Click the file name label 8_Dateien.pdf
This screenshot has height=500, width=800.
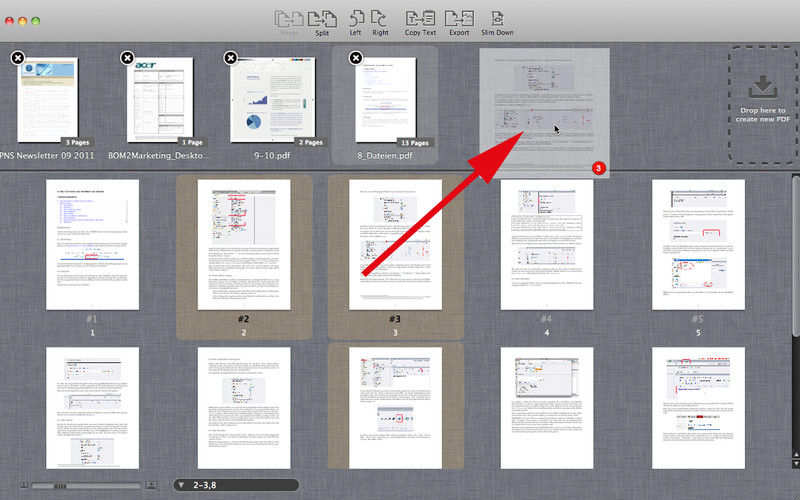385,155
